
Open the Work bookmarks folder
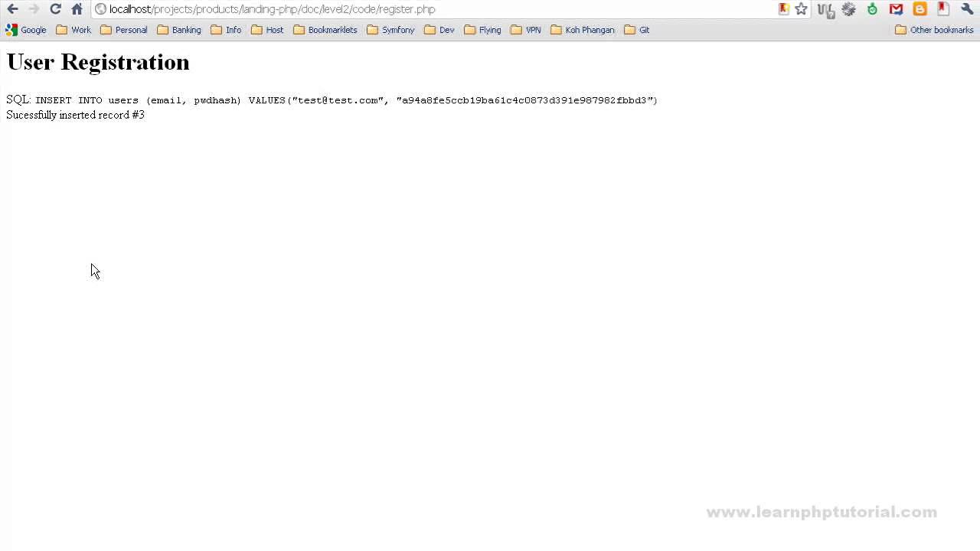pyautogui.click(x=73, y=30)
